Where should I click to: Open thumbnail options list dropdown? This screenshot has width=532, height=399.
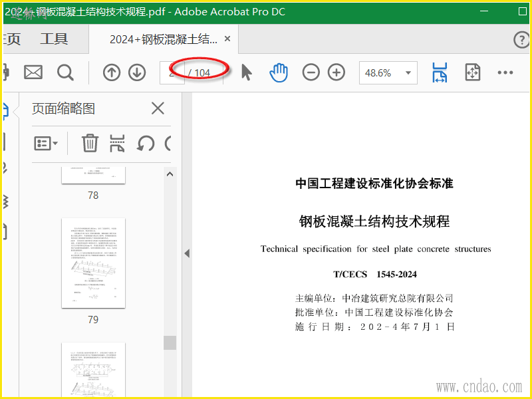click(46, 143)
